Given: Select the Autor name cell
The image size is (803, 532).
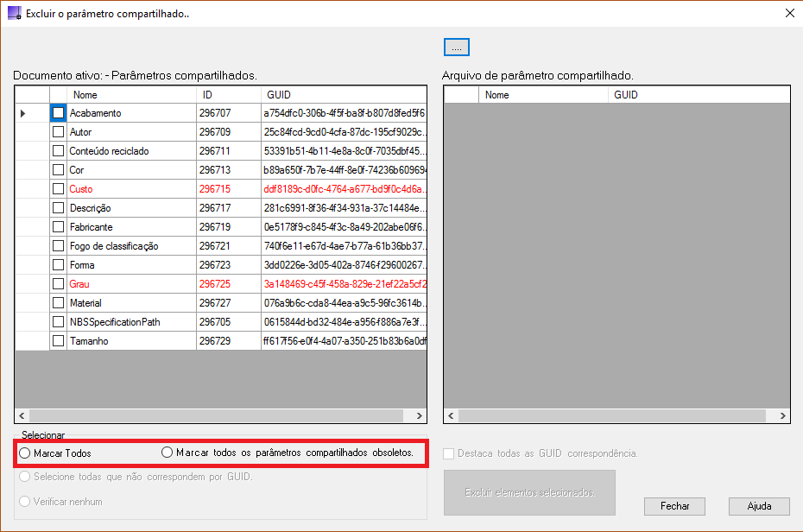Looking at the screenshot, I should tap(131, 131).
